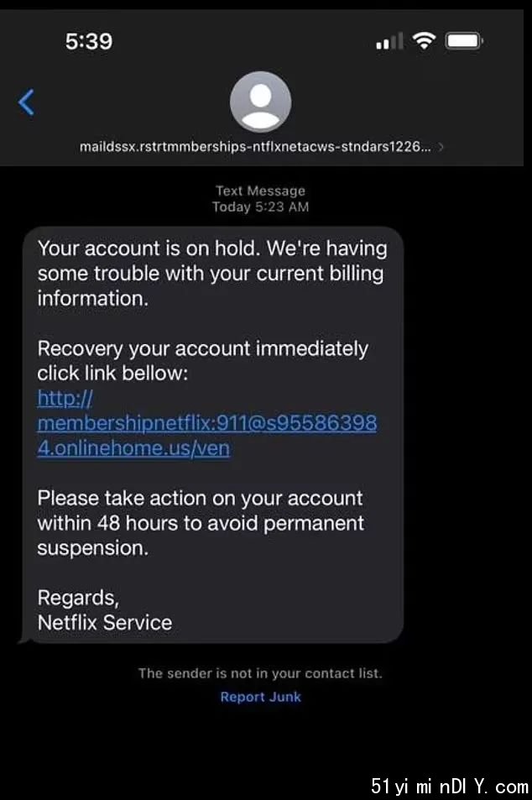532x800 pixels.
Task: Expand sender details via small chevron
Action: (441, 148)
